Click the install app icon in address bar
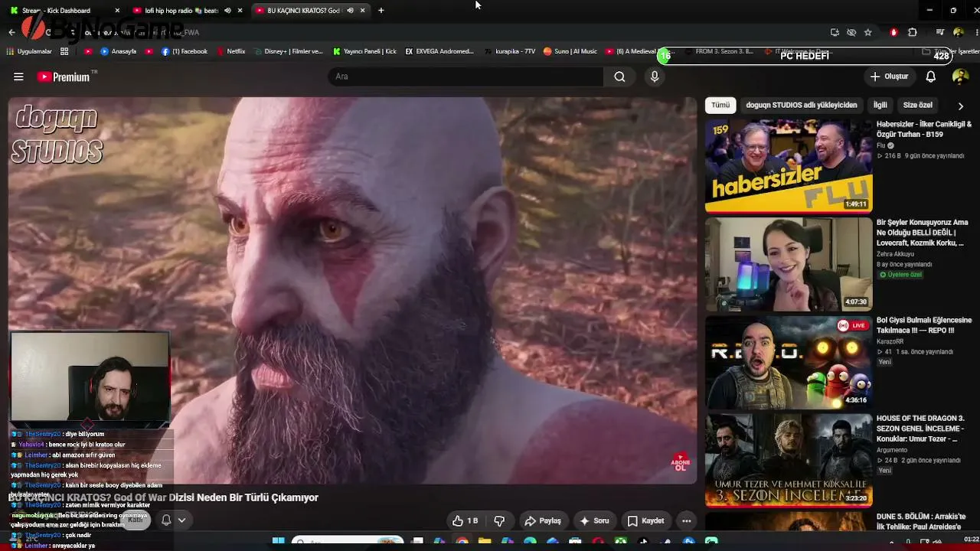Image resolution: width=980 pixels, height=551 pixels. pos(835,32)
